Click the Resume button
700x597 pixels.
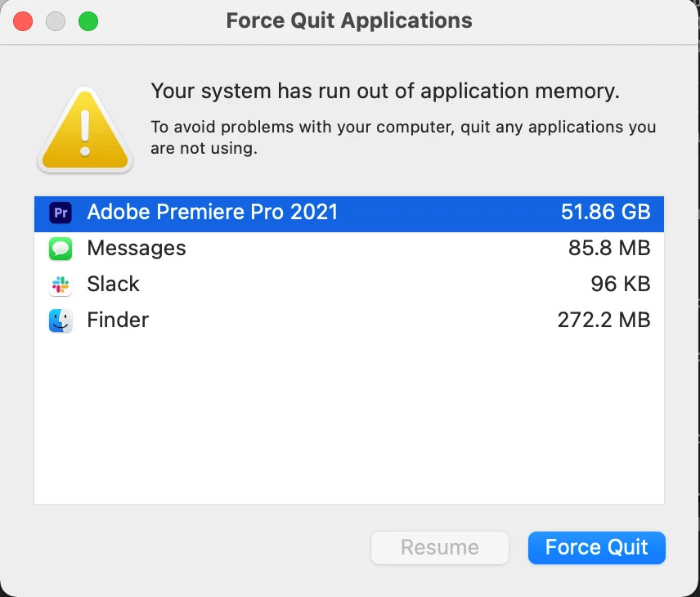(x=440, y=547)
